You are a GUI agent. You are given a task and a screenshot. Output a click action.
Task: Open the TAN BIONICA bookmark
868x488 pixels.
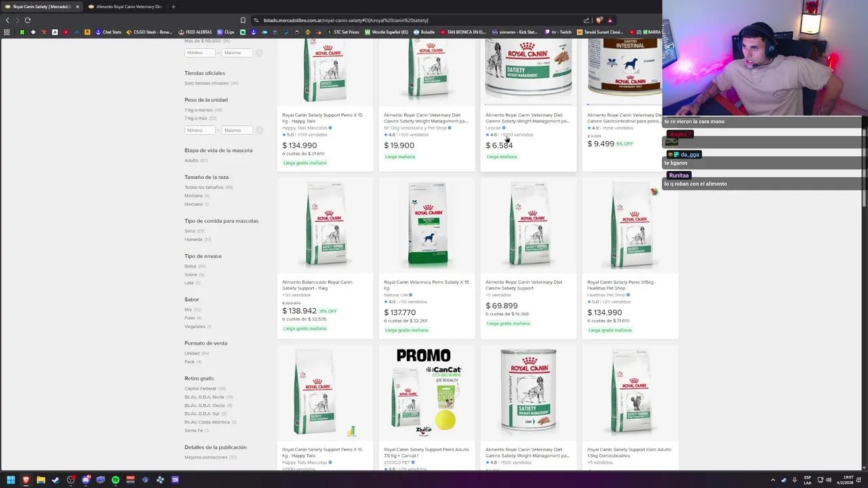[463, 32]
